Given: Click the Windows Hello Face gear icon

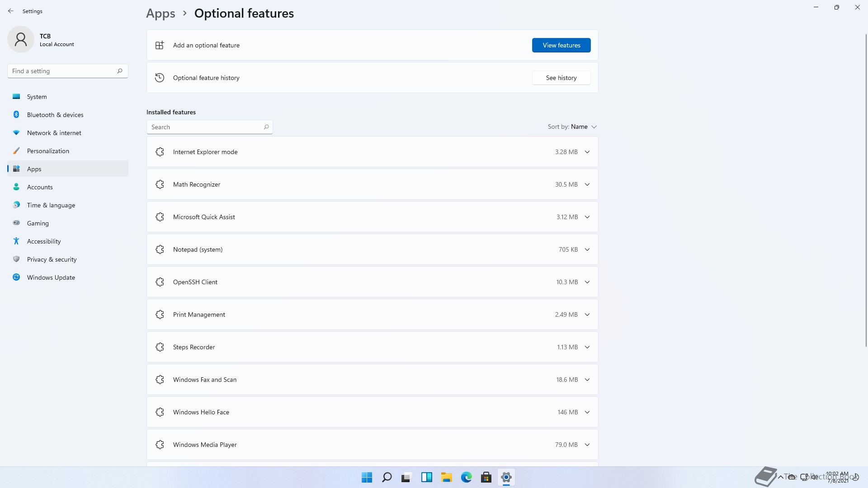Looking at the screenshot, I should coord(160,412).
